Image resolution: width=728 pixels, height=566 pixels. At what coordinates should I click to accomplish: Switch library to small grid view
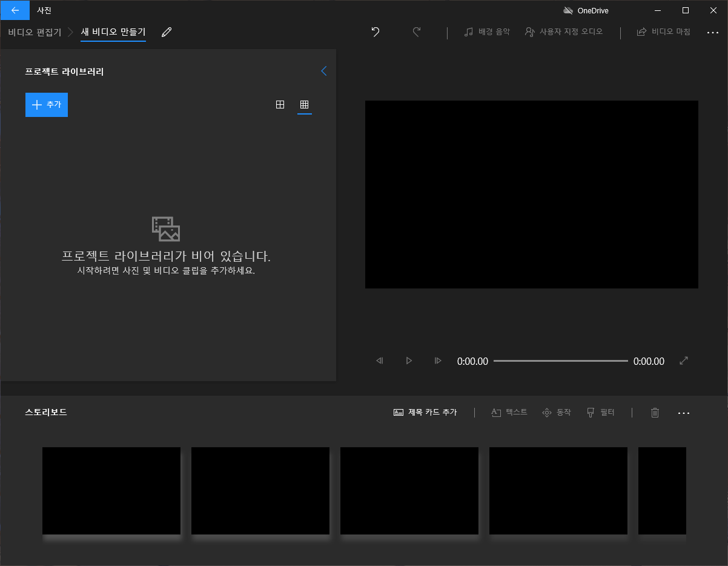[x=305, y=105]
